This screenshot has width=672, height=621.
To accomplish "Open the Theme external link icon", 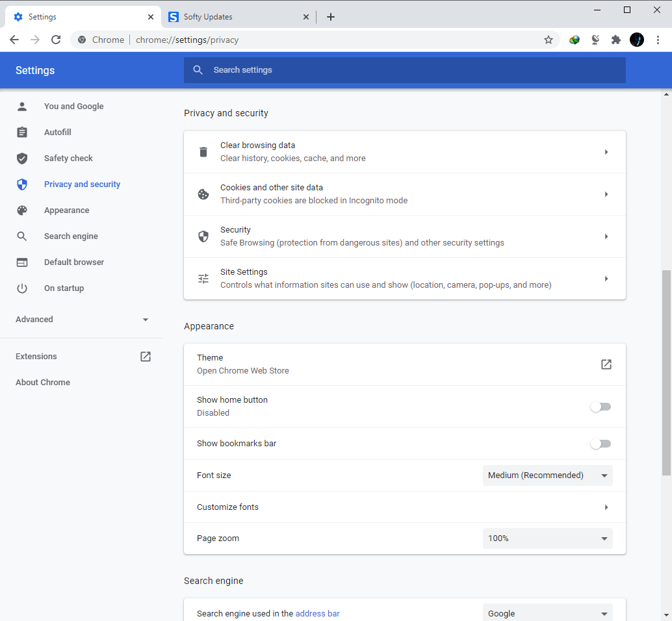I will click(x=606, y=364).
